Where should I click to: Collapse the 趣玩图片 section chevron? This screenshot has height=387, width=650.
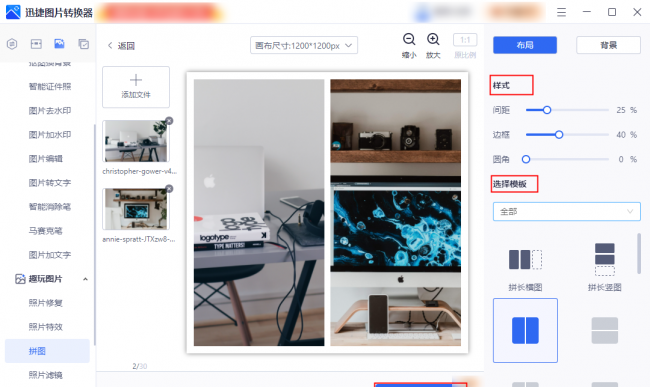85,279
